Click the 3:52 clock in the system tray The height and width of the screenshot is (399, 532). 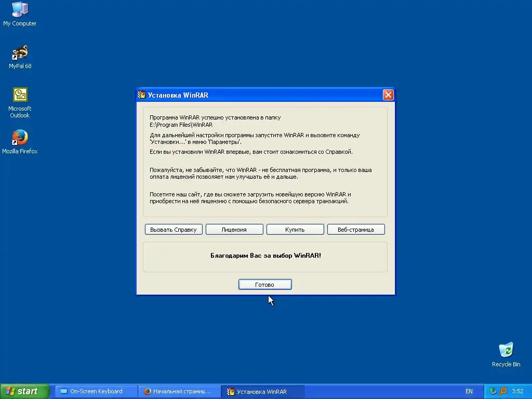coord(518,391)
